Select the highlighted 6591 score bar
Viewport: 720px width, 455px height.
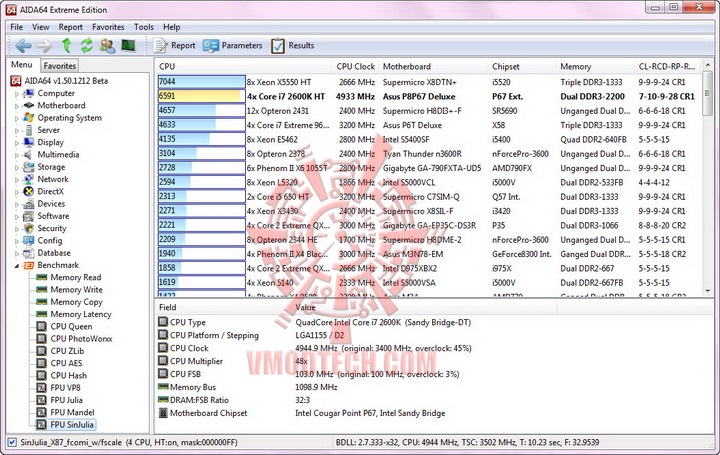[201, 96]
